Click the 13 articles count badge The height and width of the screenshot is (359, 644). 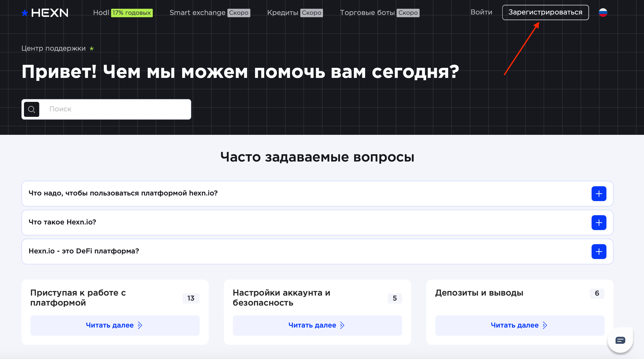pyautogui.click(x=191, y=298)
